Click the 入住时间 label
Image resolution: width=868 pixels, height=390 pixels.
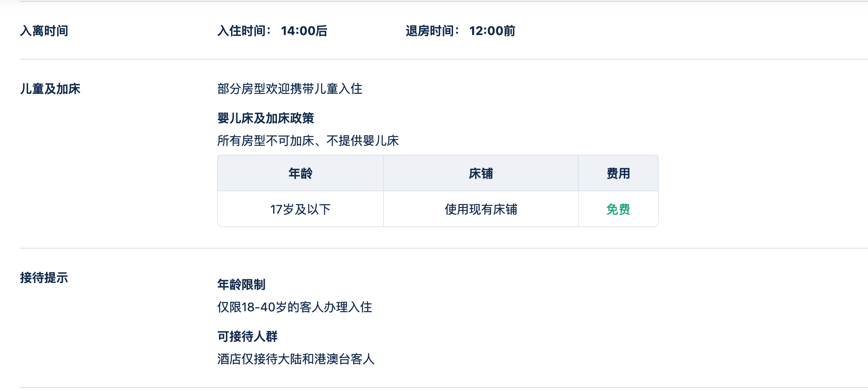(244, 31)
